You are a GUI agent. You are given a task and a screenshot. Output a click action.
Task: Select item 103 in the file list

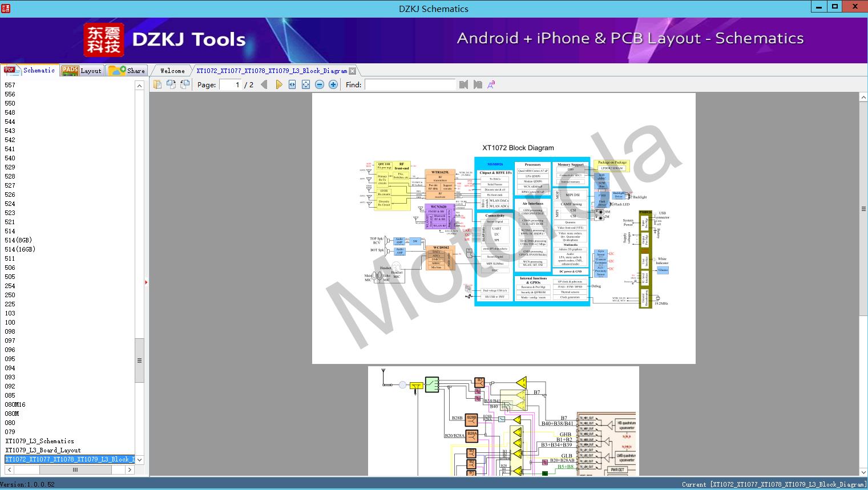tap(10, 313)
